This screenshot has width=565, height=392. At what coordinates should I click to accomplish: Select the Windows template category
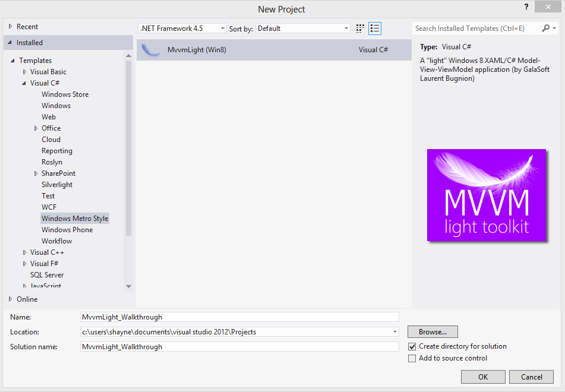[56, 106]
